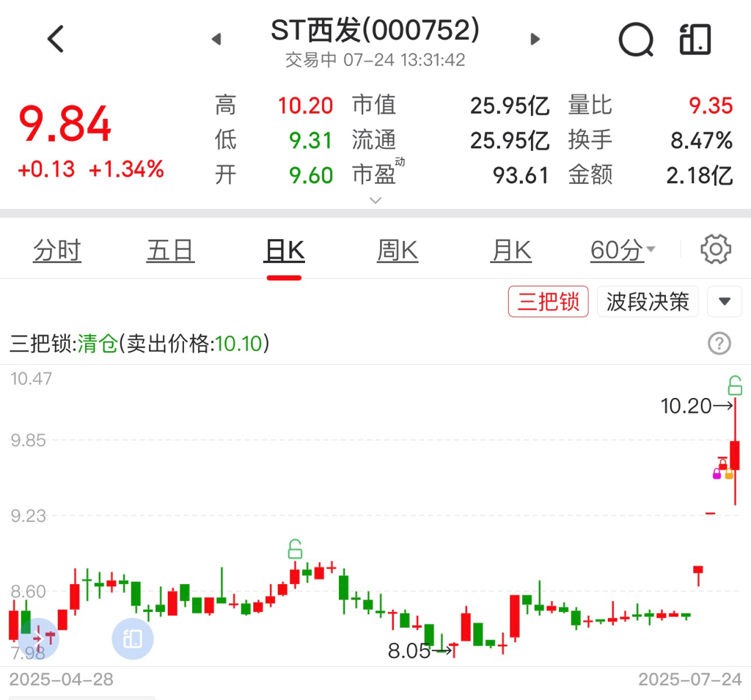Tap the end date 2025-07-24

coord(690,679)
